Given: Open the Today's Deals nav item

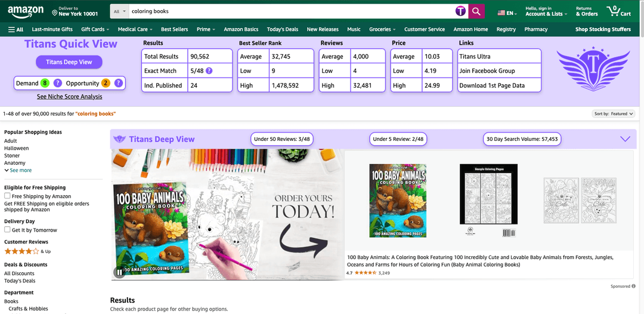Looking at the screenshot, I should pyautogui.click(x=282, y=29).
